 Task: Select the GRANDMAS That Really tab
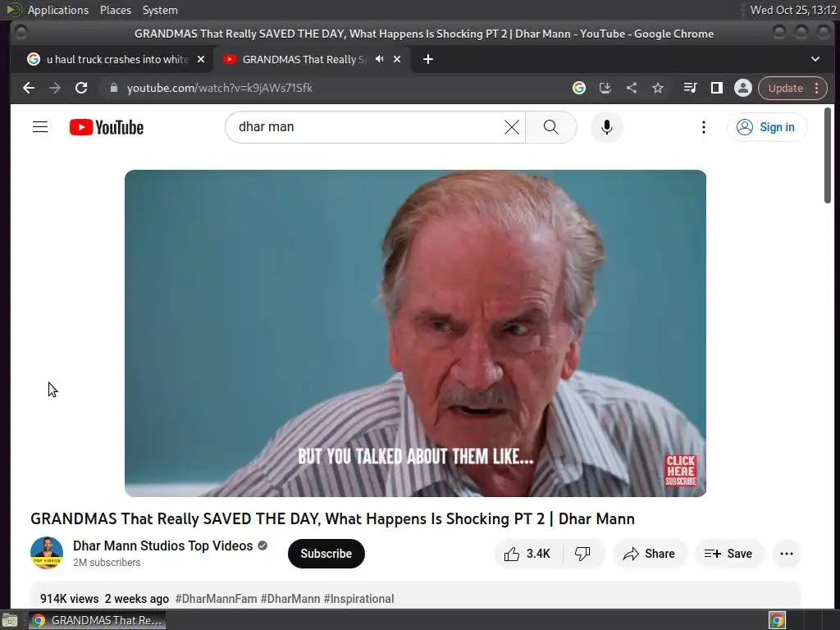pyautogui.click(x=304, y=59)
